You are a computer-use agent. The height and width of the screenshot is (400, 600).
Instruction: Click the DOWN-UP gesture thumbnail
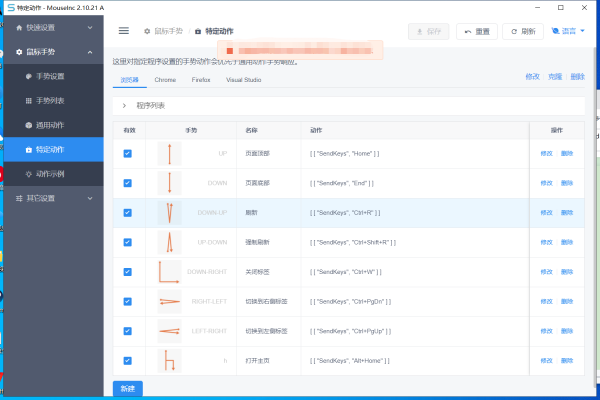pos(170,213)
